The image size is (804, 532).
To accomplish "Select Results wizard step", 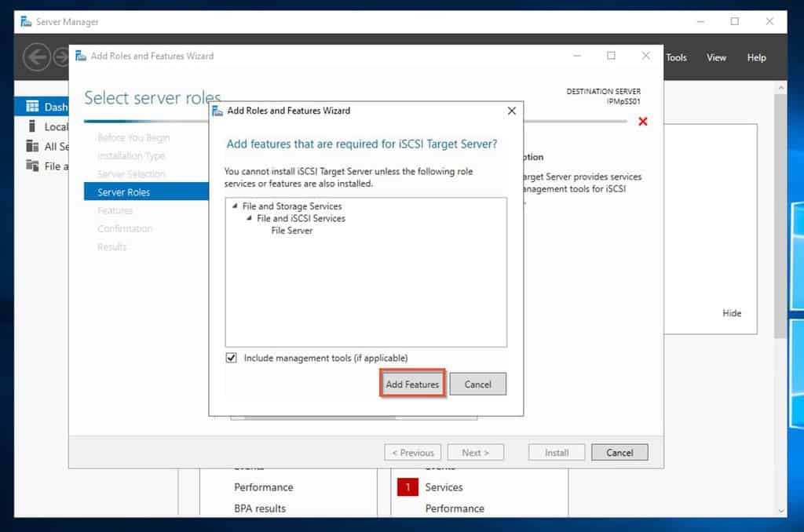I will click(x=111, y=247).
